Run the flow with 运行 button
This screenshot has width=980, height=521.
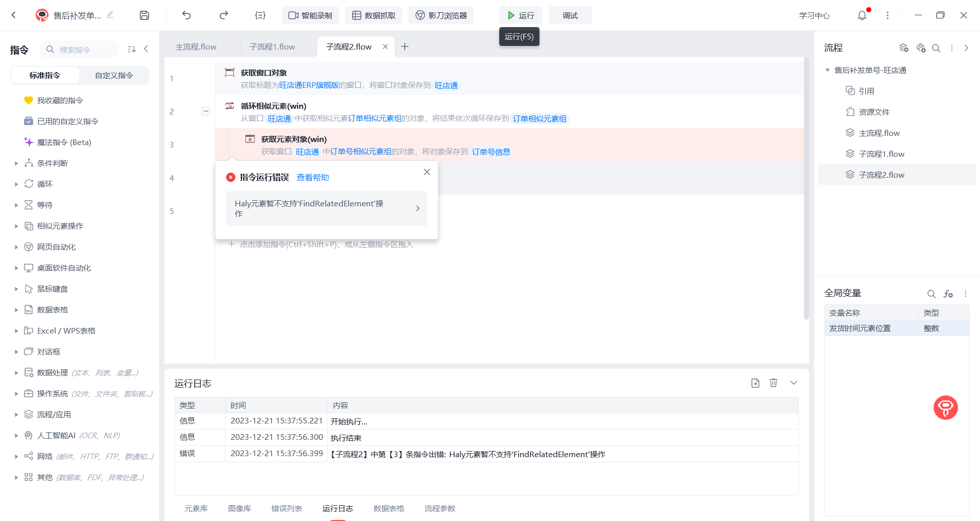point(521,15)
